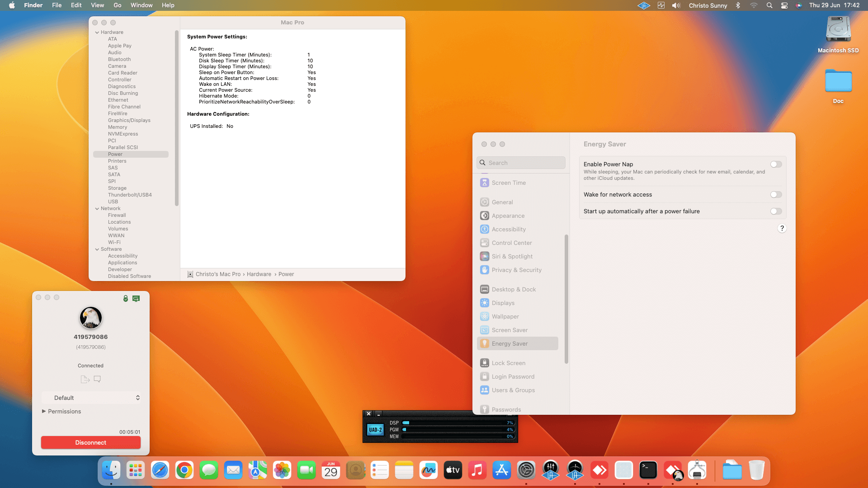
Task: Open Energy Saver help question mark
Action: [x=782, y=228]
